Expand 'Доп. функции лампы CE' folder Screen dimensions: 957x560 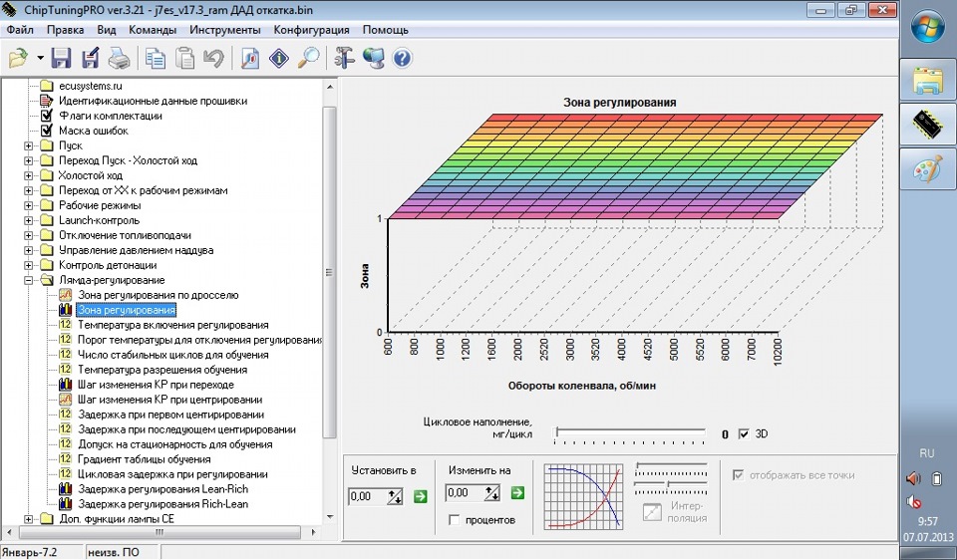pyautogui.click(x=28, y=519)
